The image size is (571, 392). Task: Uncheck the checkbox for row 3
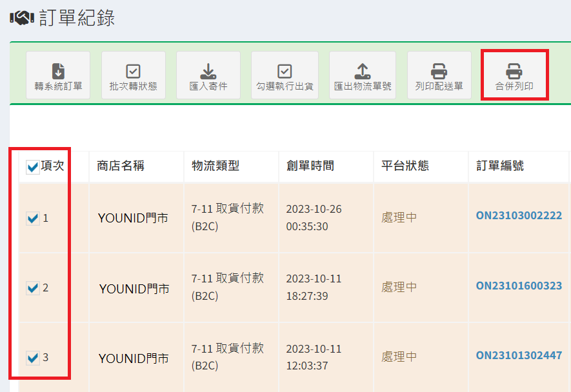pyautogui.click(x=33, y=357)
